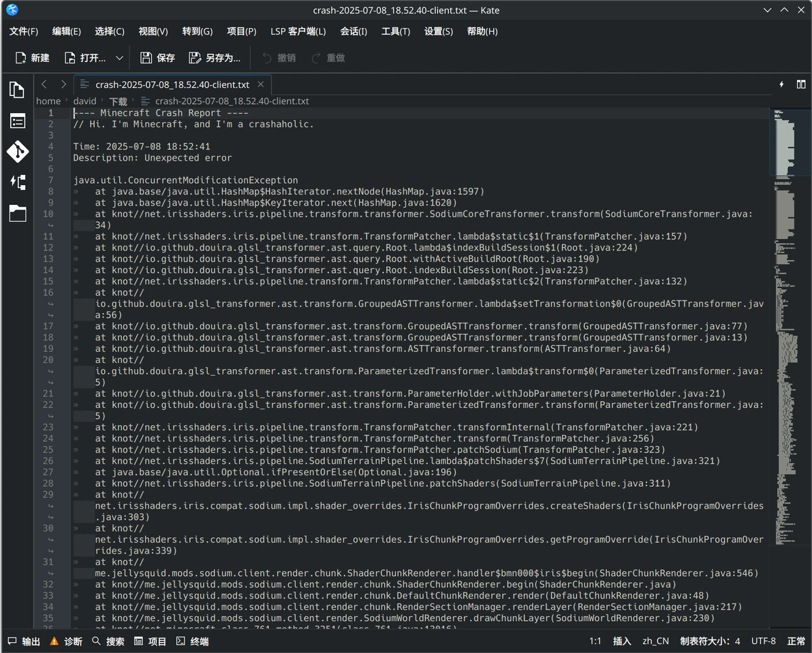Image resolution: width=812 pixels, height=653 pixels.
Task: Click the New document toolbar button
Action: tap(32, 58)
